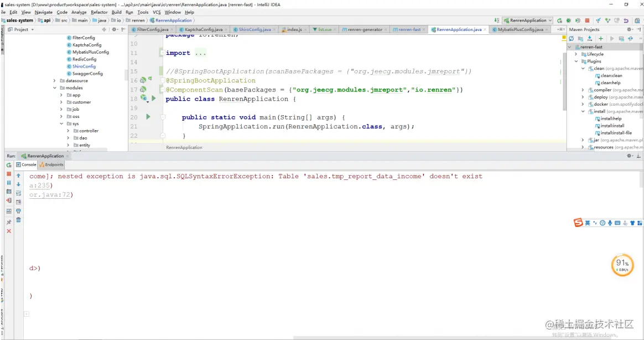Run with coverage from main toolbar
This screenshot has height=340, width=644.
(578, 20)
